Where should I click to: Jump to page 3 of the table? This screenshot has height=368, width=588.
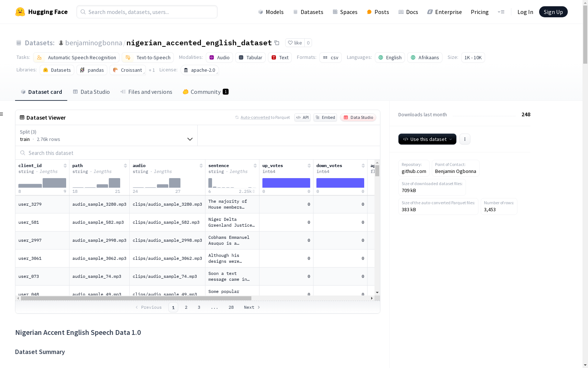click(199, 307)
